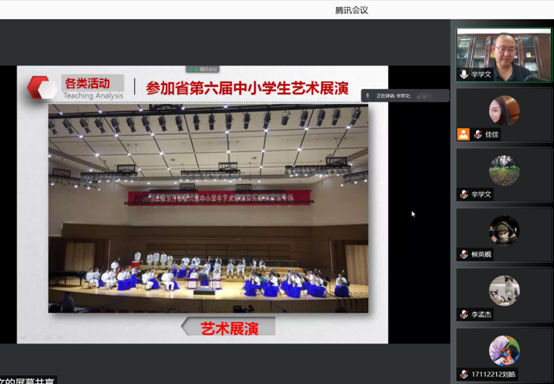Click the muted mic icon beside 候英靓
The width and height of the screenshot is (554, 384).
tap(464, 254)
